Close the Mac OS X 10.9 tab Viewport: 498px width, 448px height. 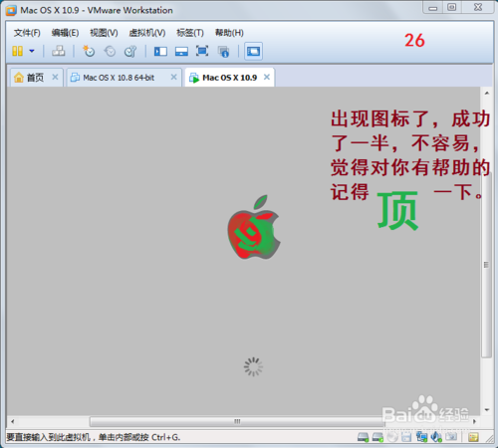coord(267,77)
